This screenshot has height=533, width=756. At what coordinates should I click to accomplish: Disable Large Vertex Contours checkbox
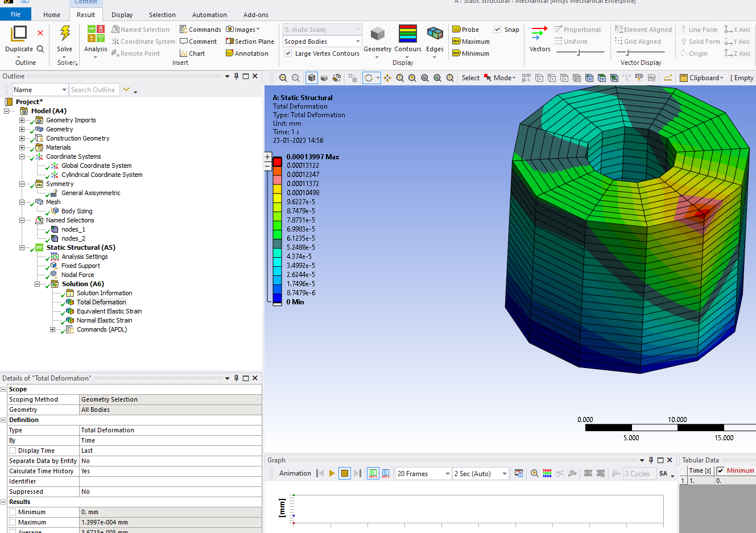point(288,53)
